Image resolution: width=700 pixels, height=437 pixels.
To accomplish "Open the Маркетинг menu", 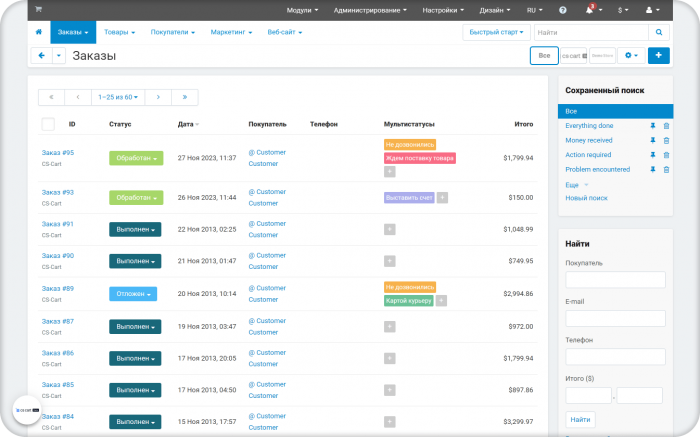I will [x=231, y=32].
